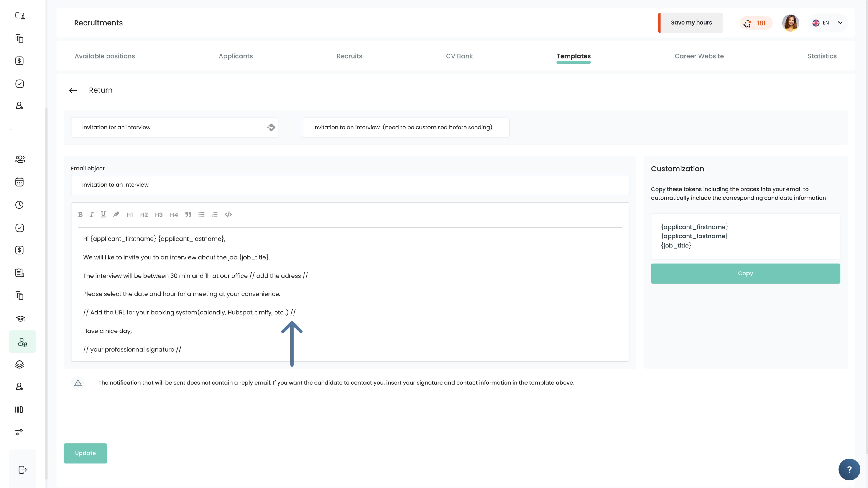Click the logout icon in the sidebar
Image resolution: width=868 pixels, height=488 pixels.
pyautogui.click(x=23, y=470)
